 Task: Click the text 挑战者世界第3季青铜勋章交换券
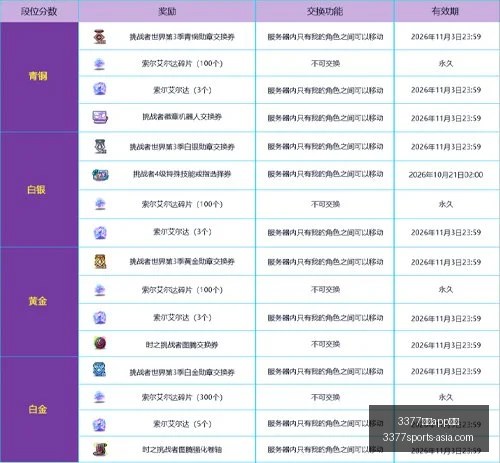click(182, 37)
